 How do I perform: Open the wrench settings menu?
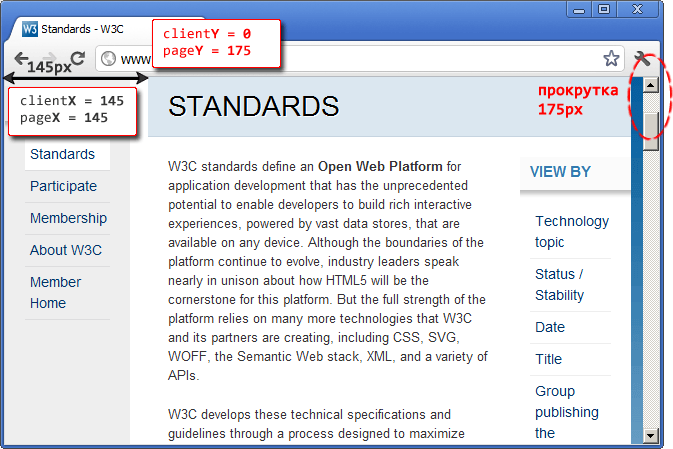click(643, 59)
